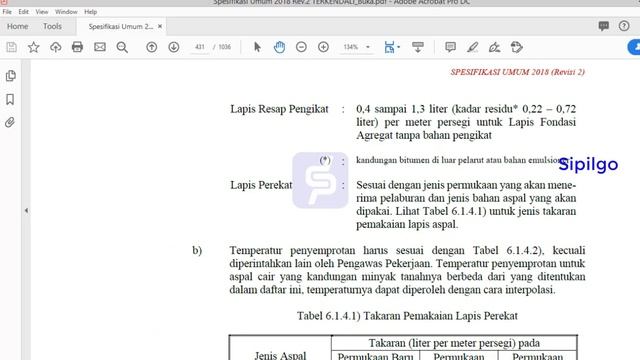Screen dimensions: 640x360
Task: Upload the file to cloud
Action: point(56,47)
